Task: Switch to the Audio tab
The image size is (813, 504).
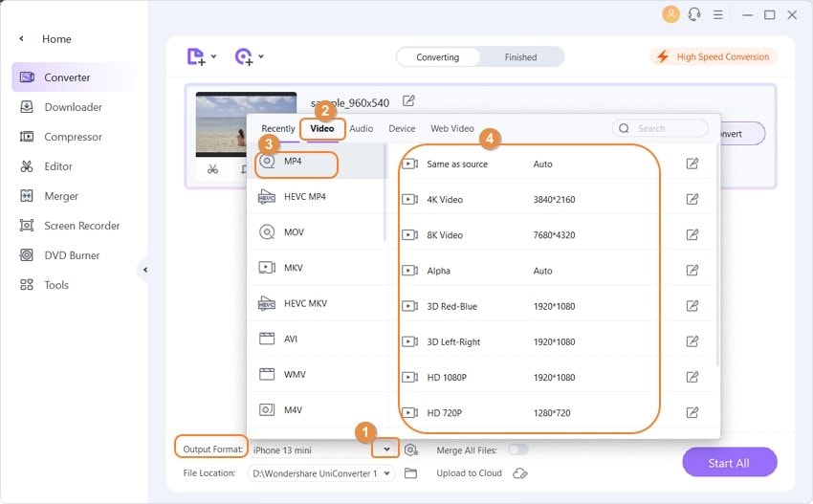Action: [362, 128]
